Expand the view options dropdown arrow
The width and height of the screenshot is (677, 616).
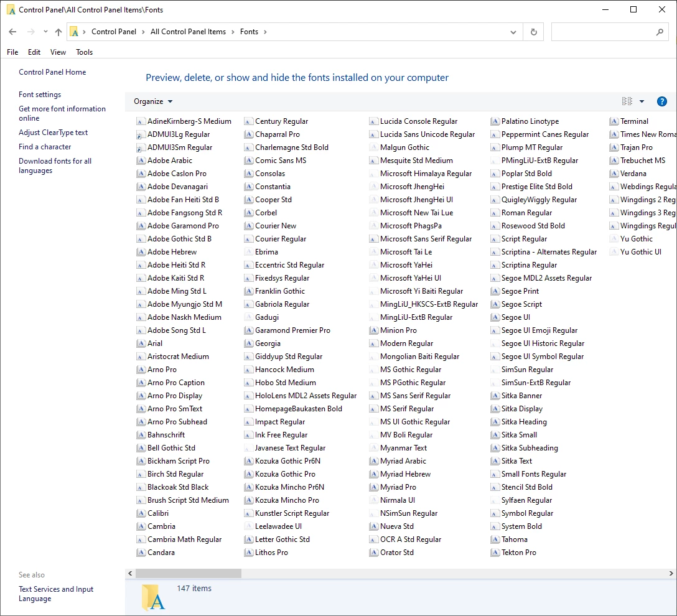(642, 101)
